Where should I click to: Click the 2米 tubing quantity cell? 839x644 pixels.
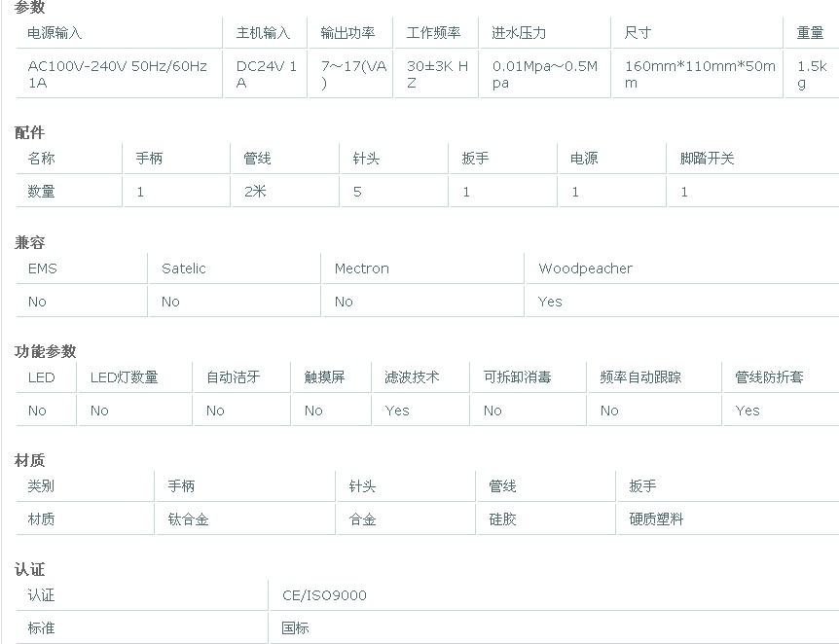tap(255, 192)
